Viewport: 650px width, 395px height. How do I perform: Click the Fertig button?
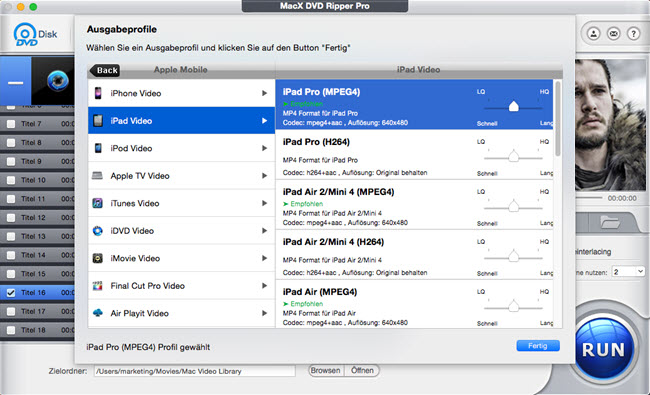(x=538, y=346)
